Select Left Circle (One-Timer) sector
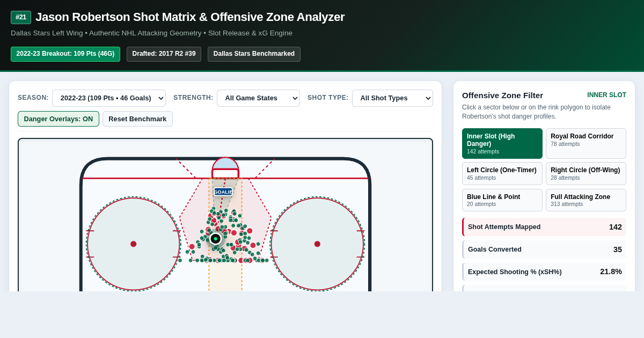This screenshot has height=338, width=644. pos(502,174)
